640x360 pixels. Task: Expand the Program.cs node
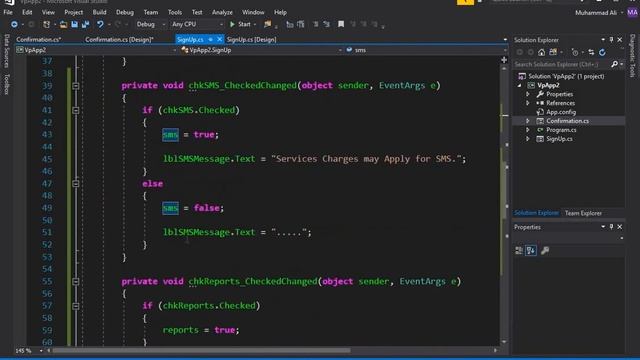(528, 130)
